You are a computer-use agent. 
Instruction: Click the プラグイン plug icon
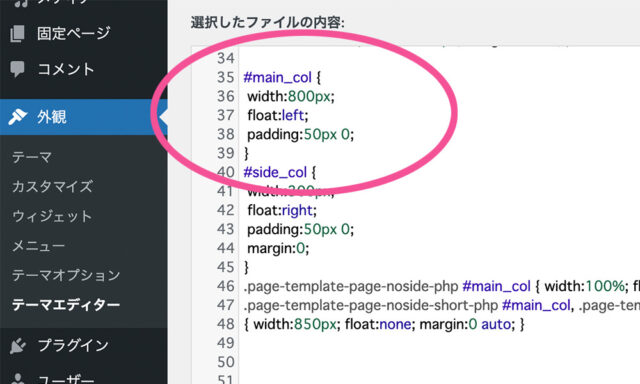coord(17,346)
